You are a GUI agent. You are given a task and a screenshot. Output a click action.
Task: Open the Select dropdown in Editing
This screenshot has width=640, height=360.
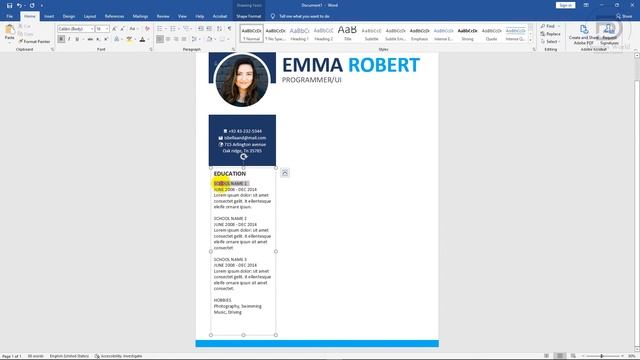click(x=550, y=42)
